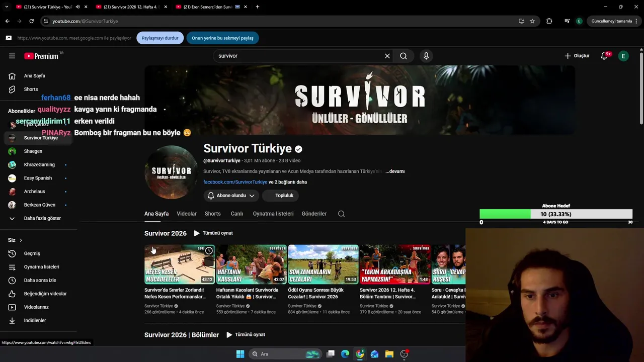Screen dimensions: 644x362
Task: Open the YouTube hamburger guide menu
Action: pos(12,56)
